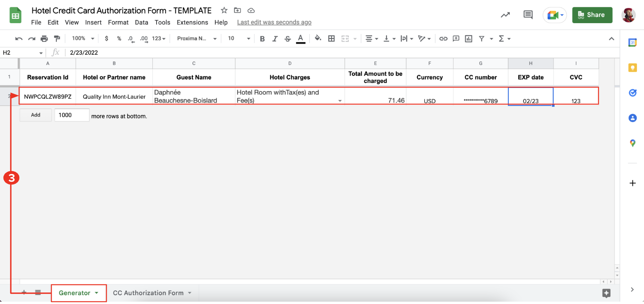The image size is (644, 304).
Task: Open the Data menu
Action: 142,22
